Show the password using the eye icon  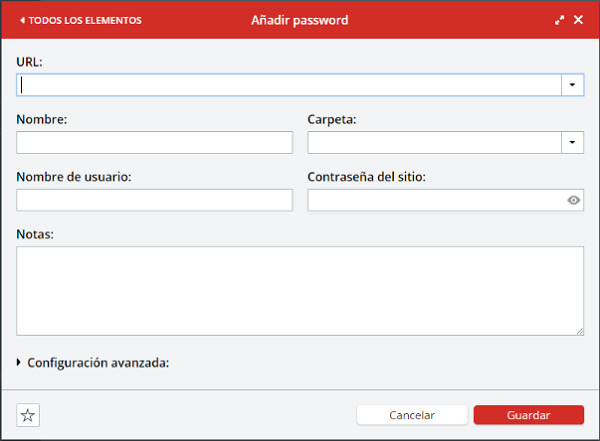[x=573, y=200]
